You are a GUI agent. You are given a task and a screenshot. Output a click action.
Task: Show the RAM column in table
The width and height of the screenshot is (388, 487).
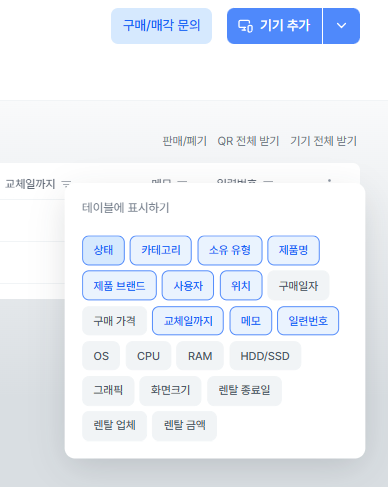tap(200, 356)
